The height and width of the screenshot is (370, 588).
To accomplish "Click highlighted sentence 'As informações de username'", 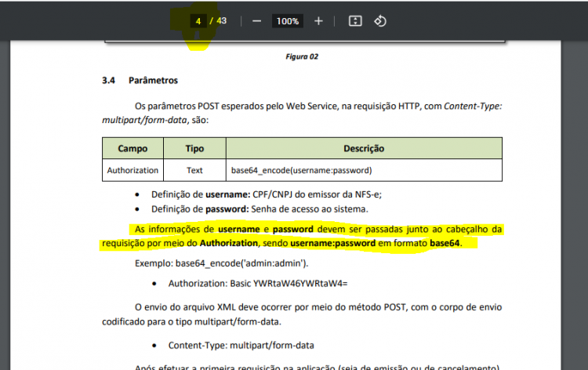I will (302, 236).
